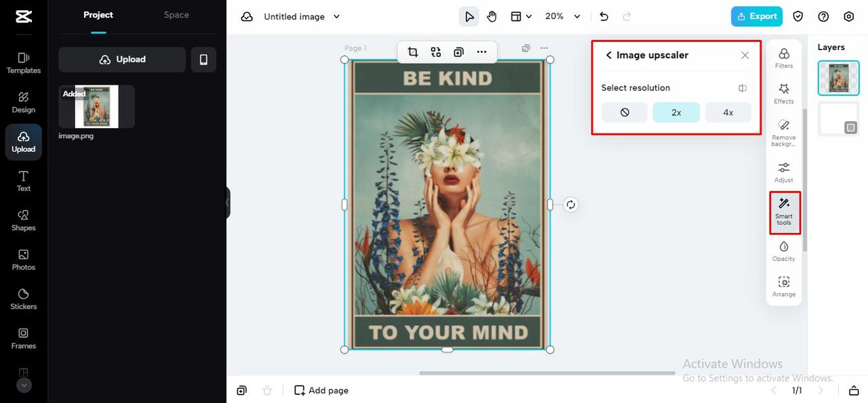Click the Export button
The height and width of the screenshot is (403, 868).
point(757,16)
